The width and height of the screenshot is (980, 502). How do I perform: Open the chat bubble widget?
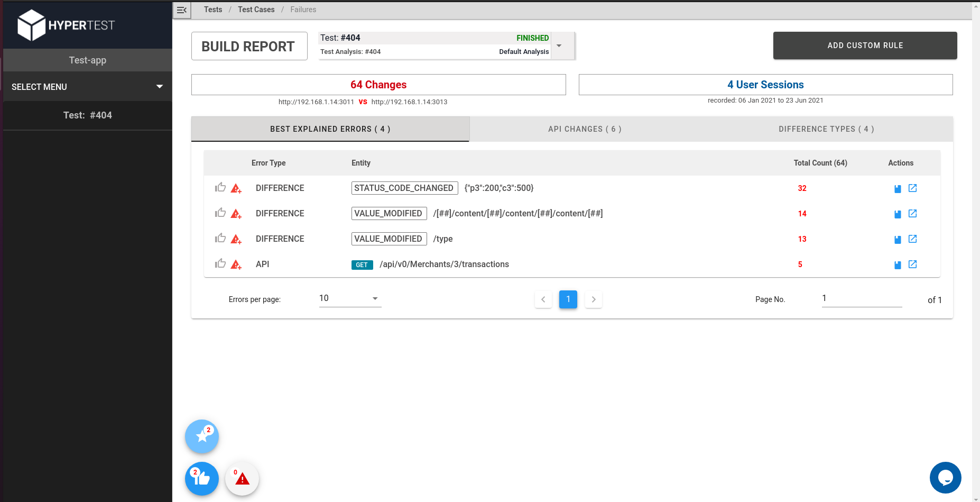point(946,478)
